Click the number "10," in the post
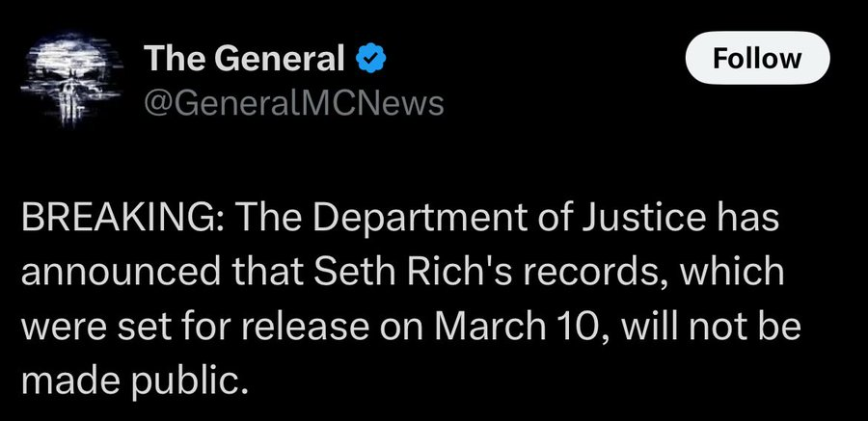The height and width of the screenshot is (421, 868). point(571,327)
